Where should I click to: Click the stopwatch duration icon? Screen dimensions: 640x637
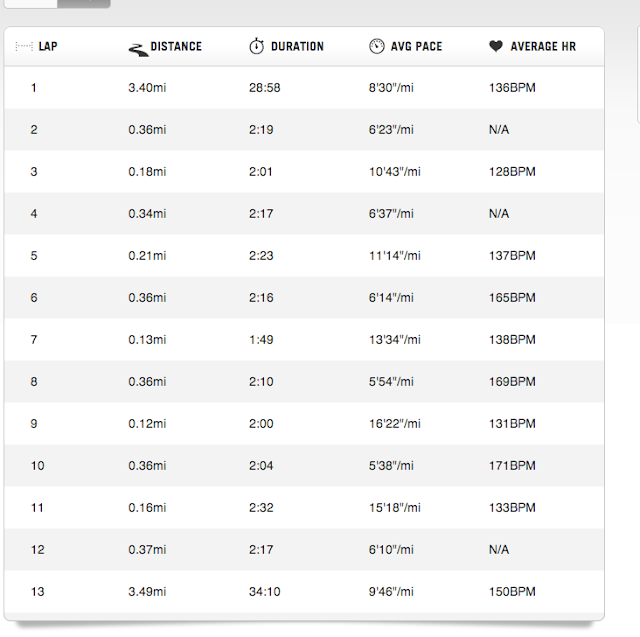click(x=257, y=46)
